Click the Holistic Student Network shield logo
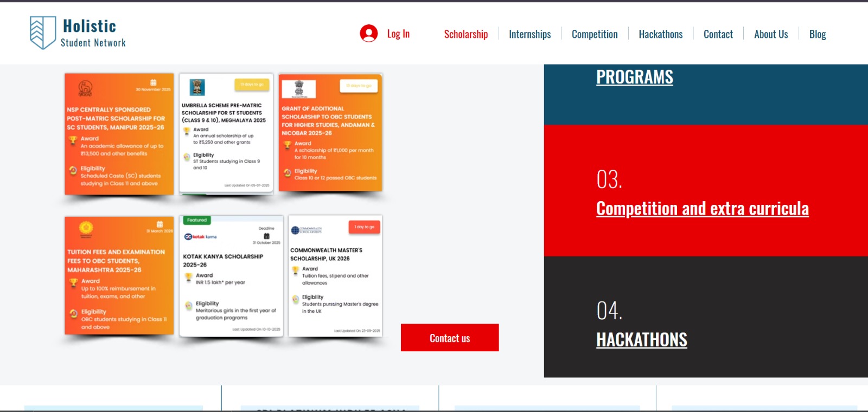This screenshot has height=412, width=868. 43,33
